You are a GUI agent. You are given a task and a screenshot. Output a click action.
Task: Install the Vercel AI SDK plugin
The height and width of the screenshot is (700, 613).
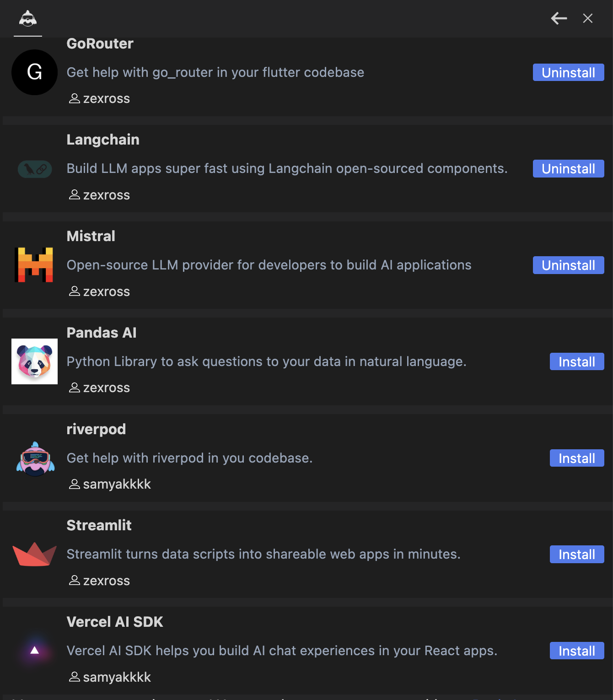[576, 651]
